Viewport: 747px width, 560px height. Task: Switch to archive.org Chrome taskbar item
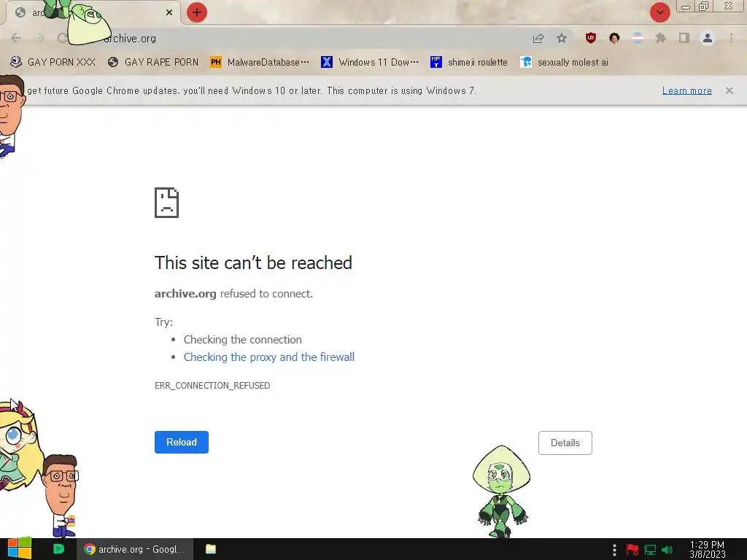(135, 549)
